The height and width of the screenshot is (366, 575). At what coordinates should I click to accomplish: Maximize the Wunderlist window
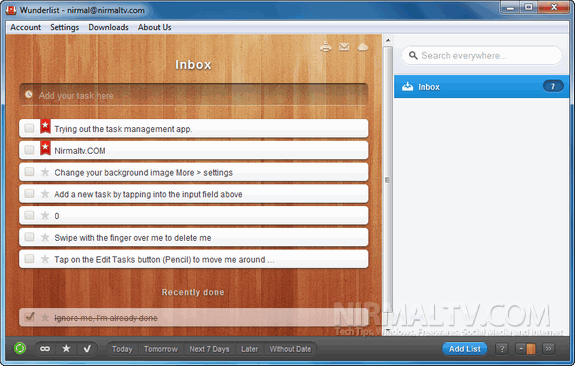528,7
